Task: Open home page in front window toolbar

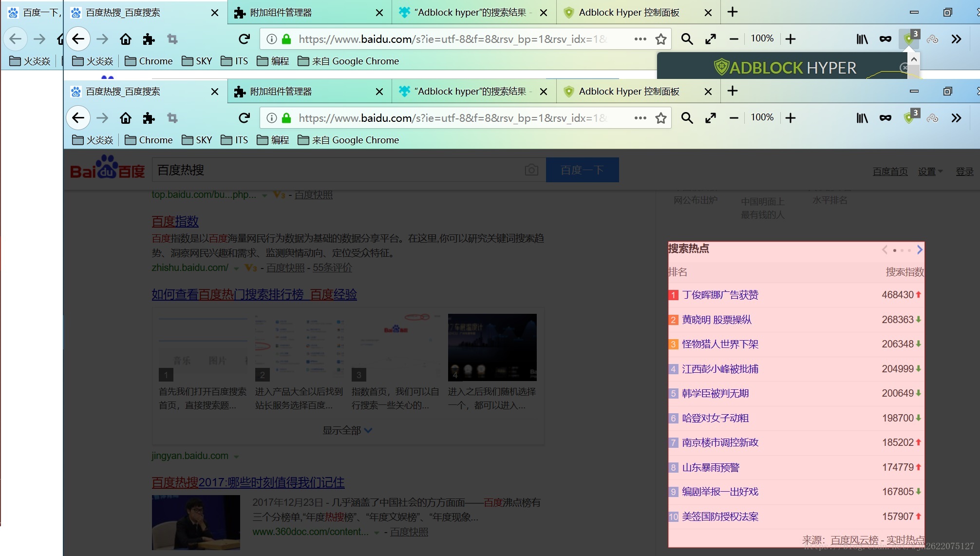Action: (126, 118)
